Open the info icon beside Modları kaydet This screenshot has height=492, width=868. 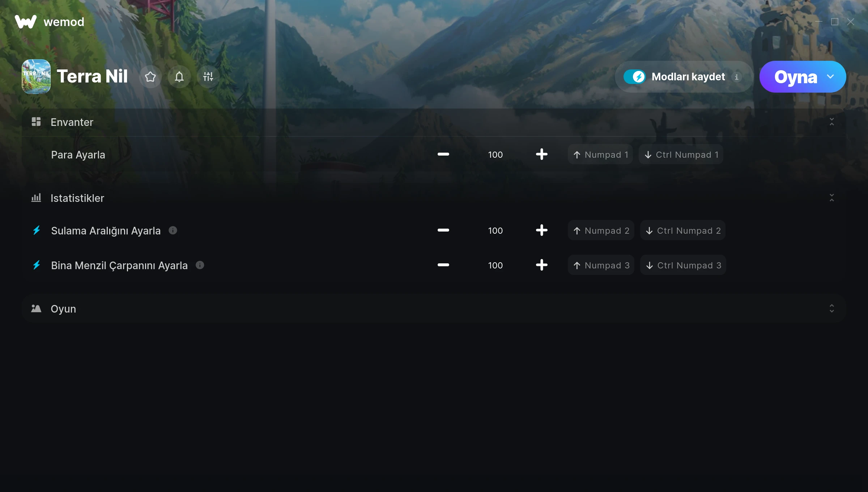click(x=736, y=77)
